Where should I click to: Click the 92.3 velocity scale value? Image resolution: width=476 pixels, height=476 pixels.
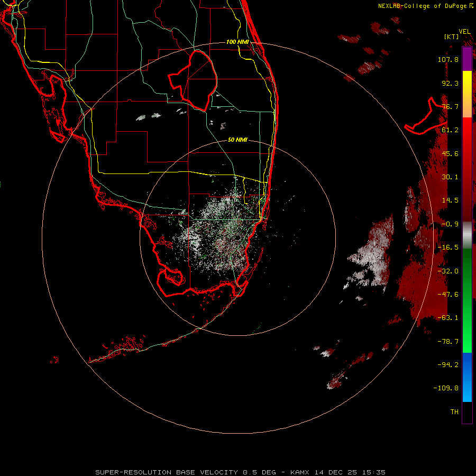pos(450,83)
